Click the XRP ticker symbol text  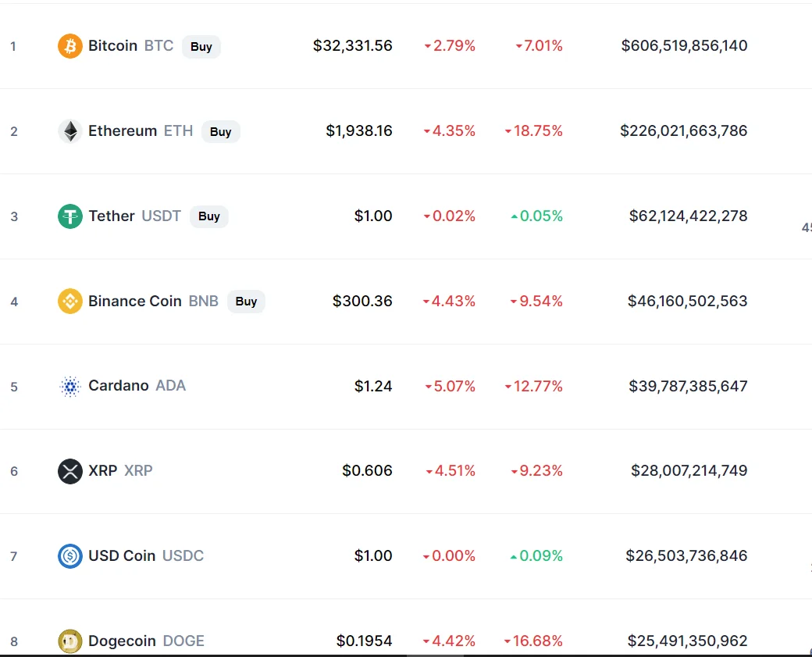click(138, 470)
